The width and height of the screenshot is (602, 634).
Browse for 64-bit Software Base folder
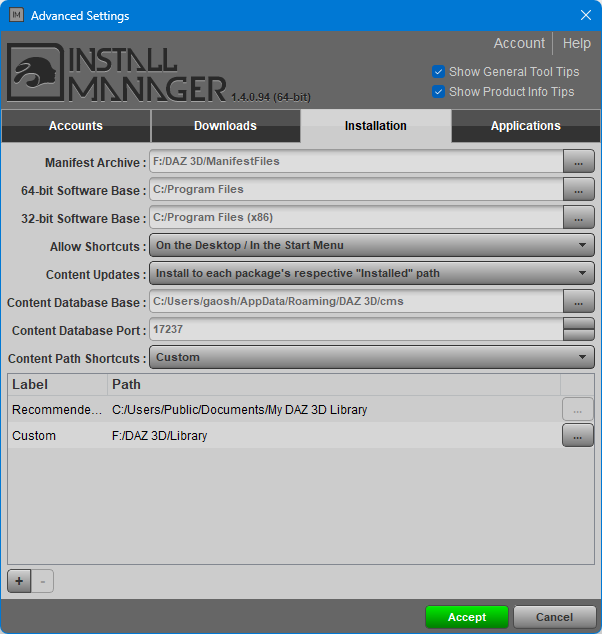[578, 189]
